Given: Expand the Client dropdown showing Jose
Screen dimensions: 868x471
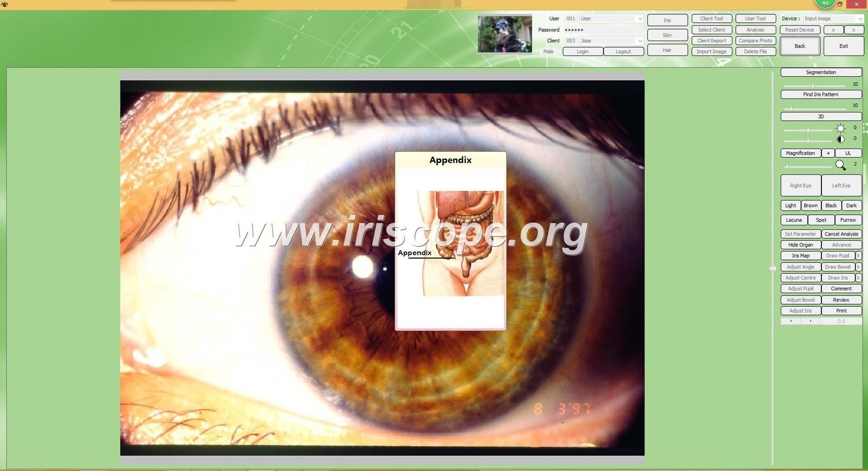Looking at the screenshot, I should [640, 41].
